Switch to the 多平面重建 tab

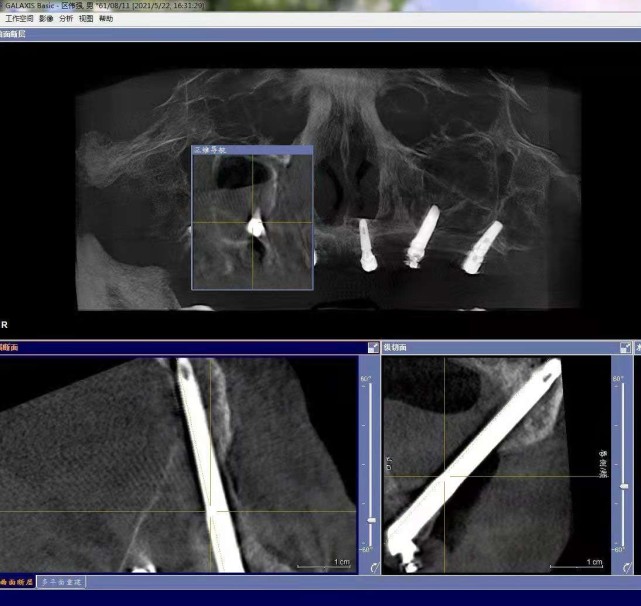click(61, 582)
